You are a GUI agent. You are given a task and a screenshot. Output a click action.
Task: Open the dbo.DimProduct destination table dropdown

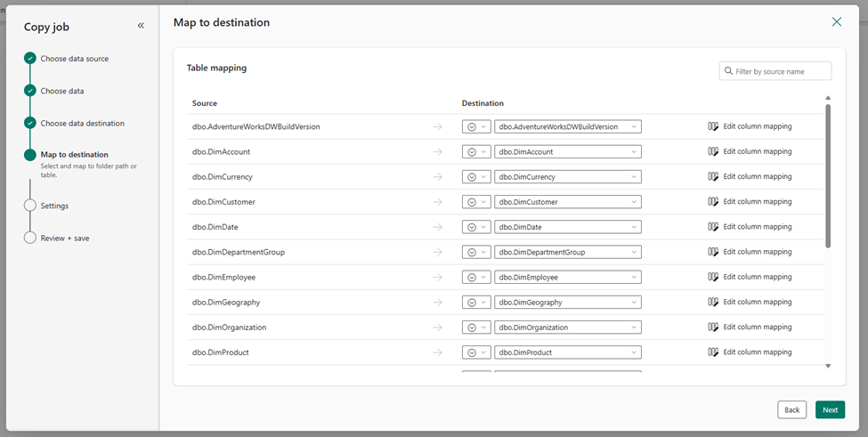point(568,352)
